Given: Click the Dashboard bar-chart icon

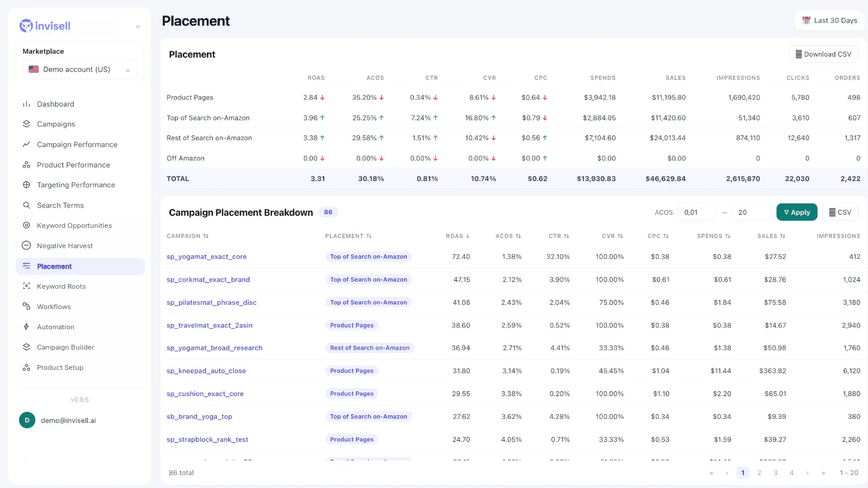Looking at the screenshot, I should click(26, 104).
